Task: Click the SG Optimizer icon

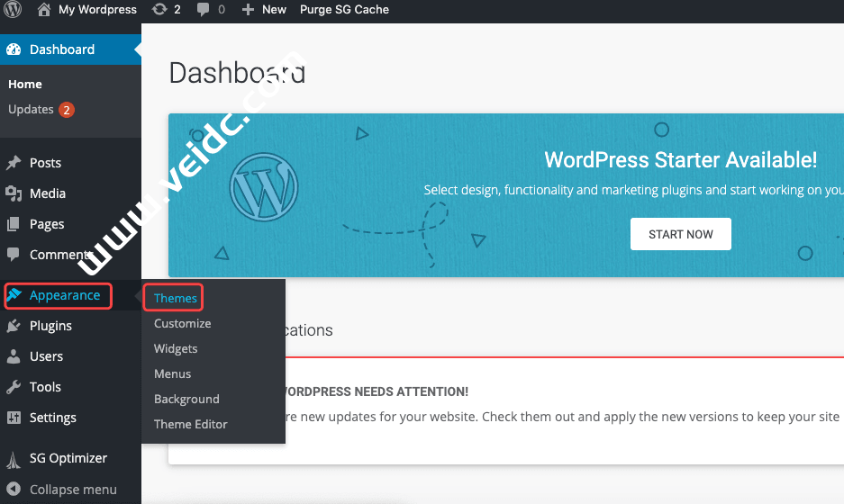Action: 14,459
